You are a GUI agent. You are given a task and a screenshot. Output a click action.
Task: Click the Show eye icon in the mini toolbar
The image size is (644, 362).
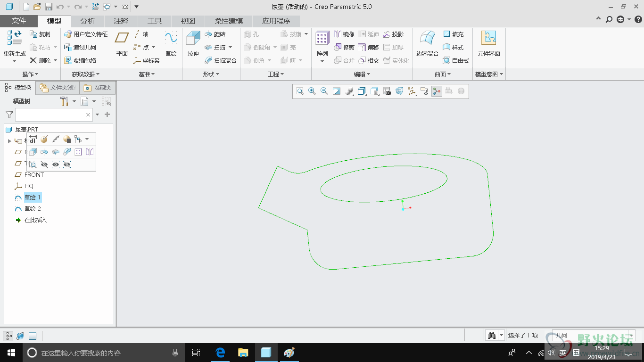pyautogui.click(x=56, y=165)
